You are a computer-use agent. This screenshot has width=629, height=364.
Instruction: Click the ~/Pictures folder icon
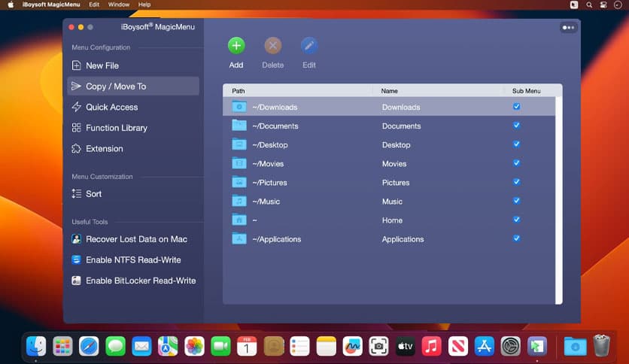[239, 182]
